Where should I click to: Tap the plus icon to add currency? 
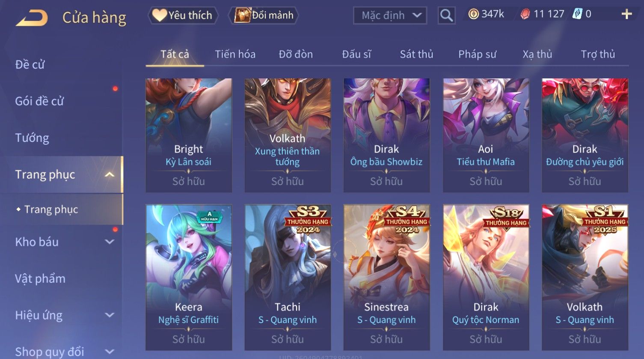(x=626, y=14)
